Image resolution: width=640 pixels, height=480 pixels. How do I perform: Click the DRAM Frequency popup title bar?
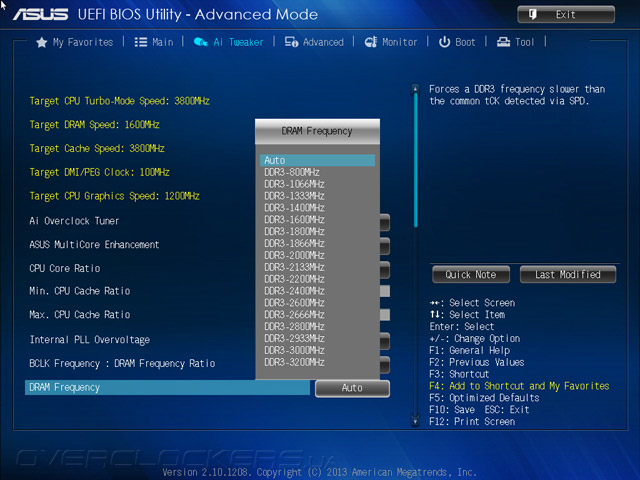(x=317, y=131)
